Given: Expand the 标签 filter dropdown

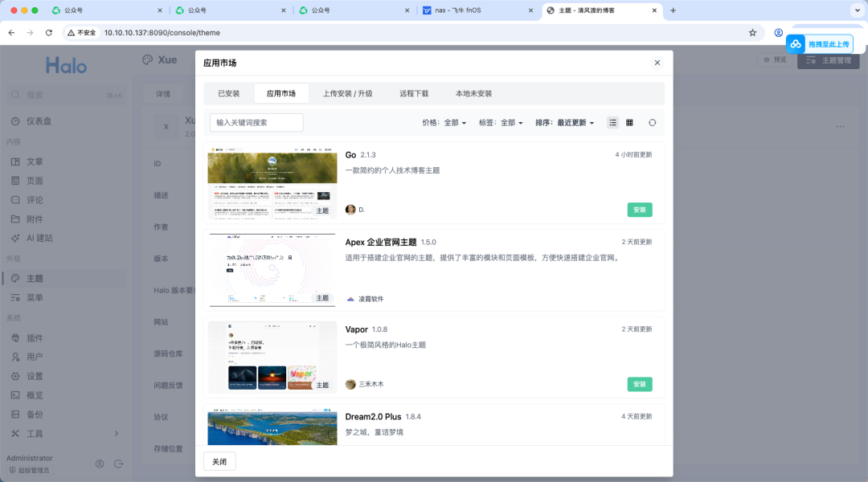Looking at the screenshot, I should click(x=501, y=123).
